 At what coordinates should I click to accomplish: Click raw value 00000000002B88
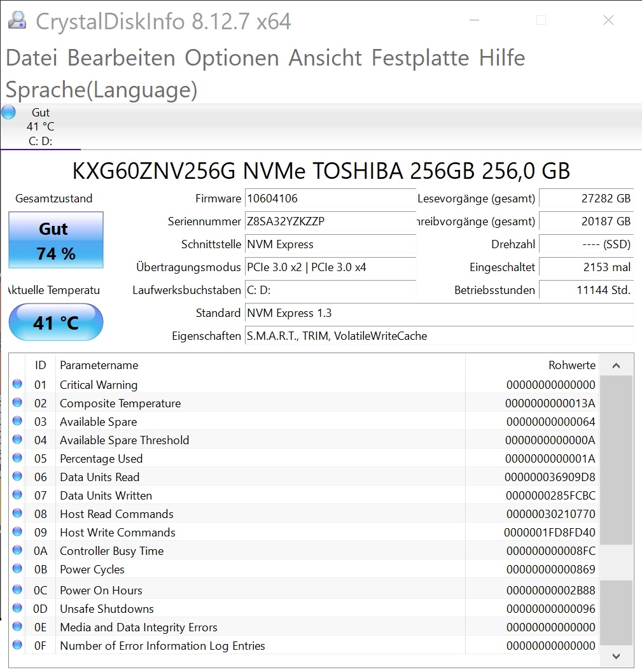[551, 590]
